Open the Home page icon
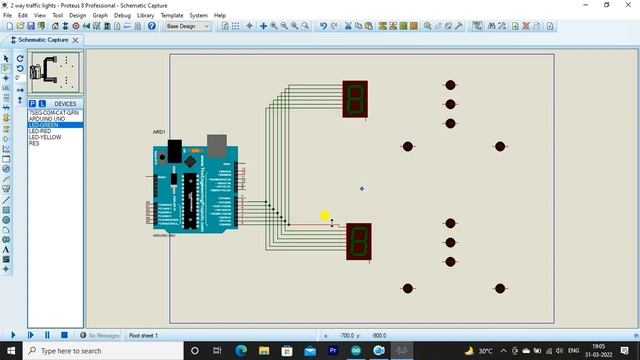Image resolution: width=640 pixels, height=360 pixels. (x=55, y=26)
